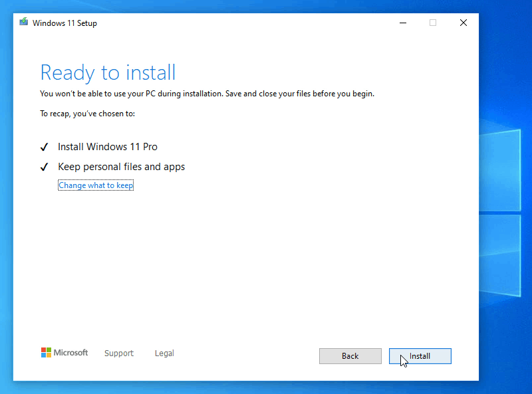Click the warning about saving files text
Screen dimensions: 532x394
point(207,94)
